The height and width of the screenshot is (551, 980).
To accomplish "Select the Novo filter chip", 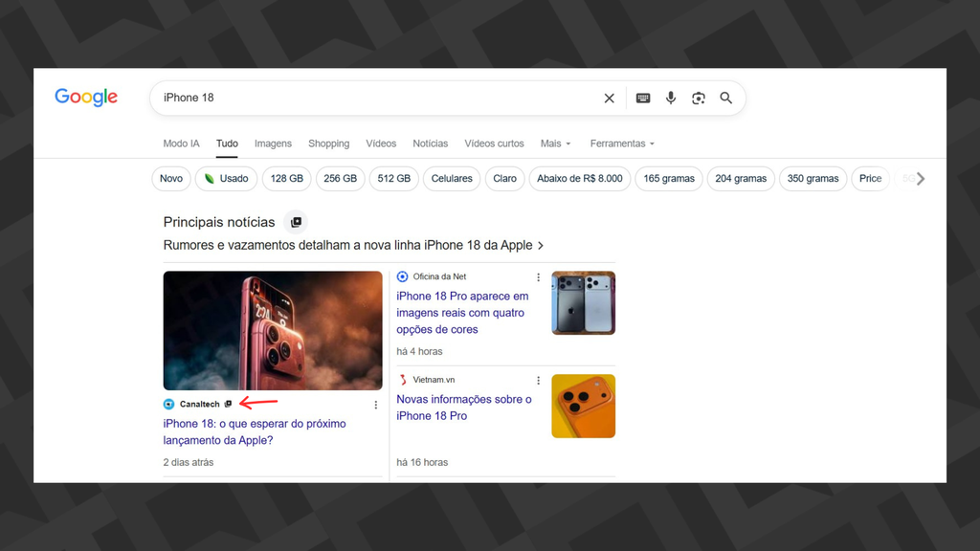I will tap(171, 179).
